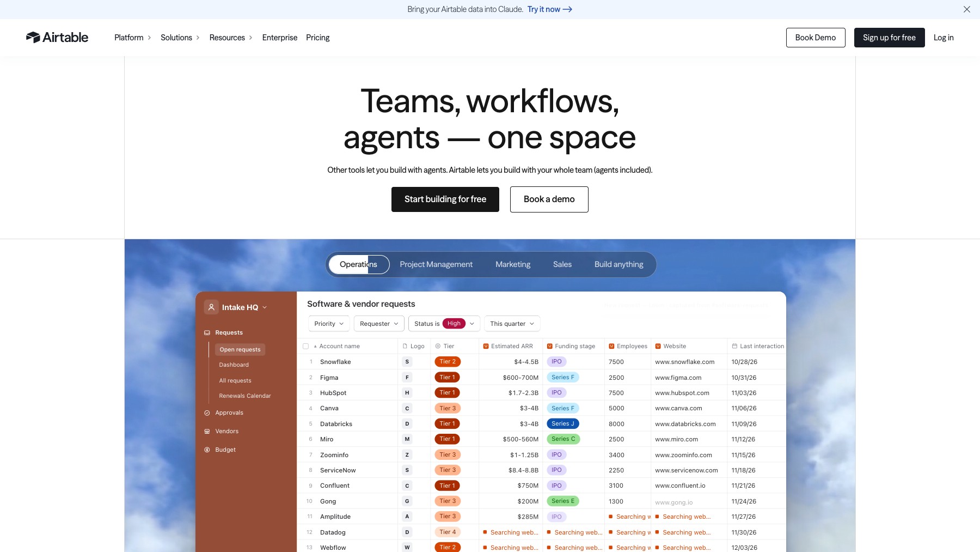Screen dimensions: 980x552
Task: Click the Webflow row W logo badge
Action: [407, 548]
